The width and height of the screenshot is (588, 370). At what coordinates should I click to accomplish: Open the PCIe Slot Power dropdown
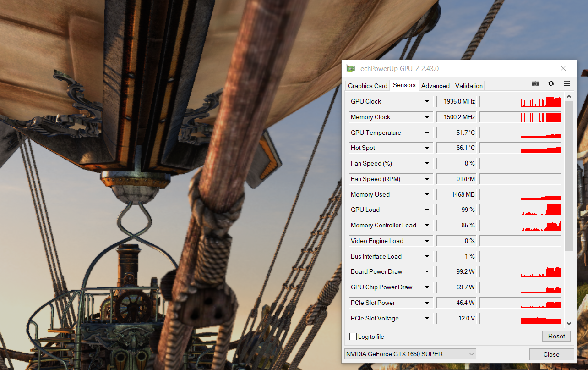click(427, 303)
